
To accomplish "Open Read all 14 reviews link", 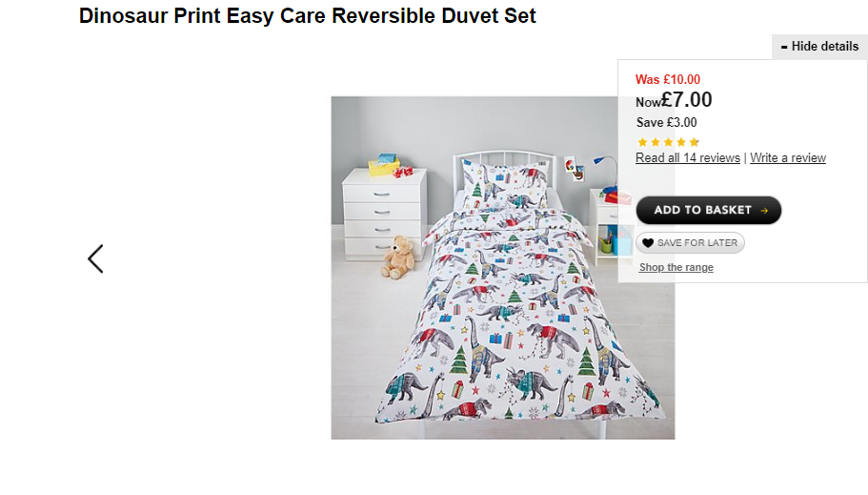I will point(688,158).
